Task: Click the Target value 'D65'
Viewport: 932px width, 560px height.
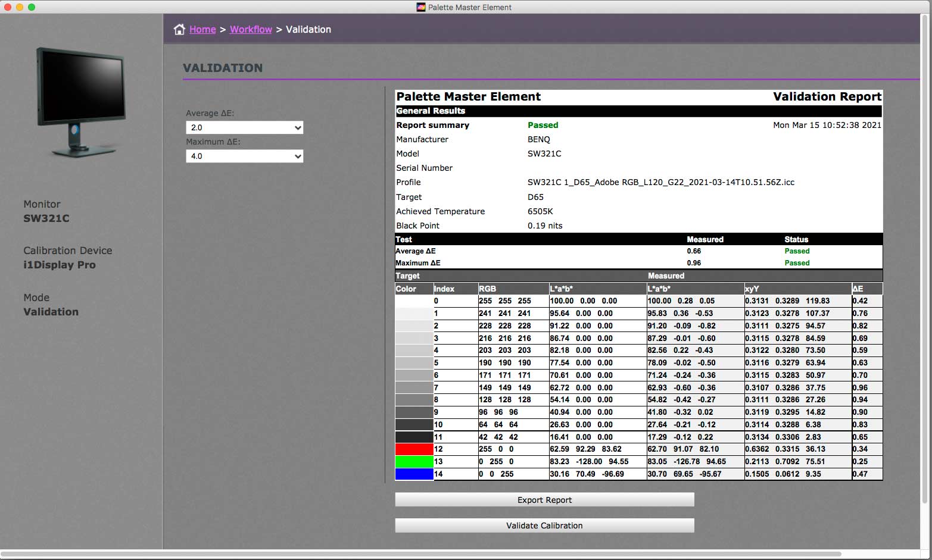Action: (x=535, y=197)
